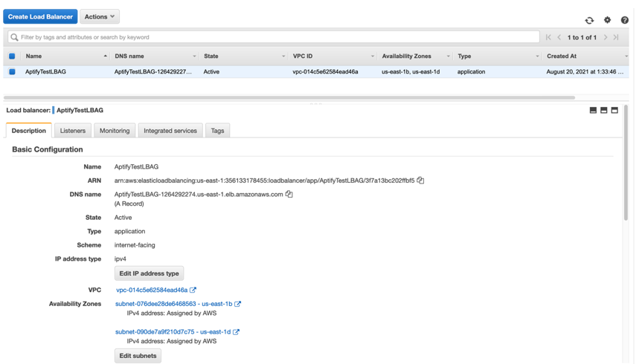Maximize details pane with third layout icon
Viewport: 636px width, 364px height.
click(614, 110)
